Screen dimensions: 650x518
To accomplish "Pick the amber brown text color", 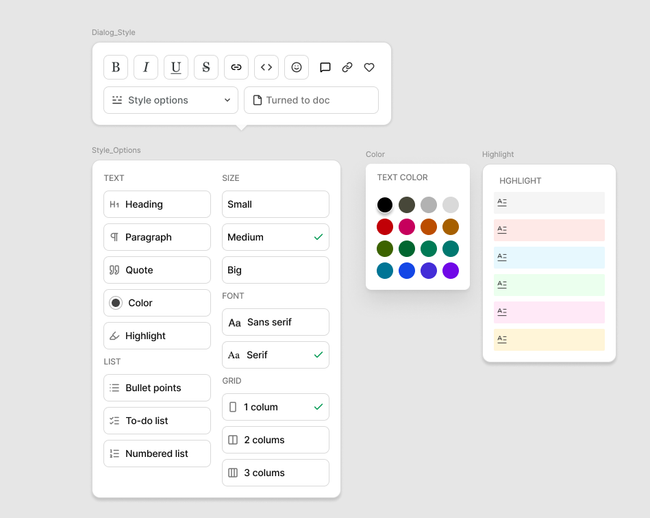I will coord(451,227).
